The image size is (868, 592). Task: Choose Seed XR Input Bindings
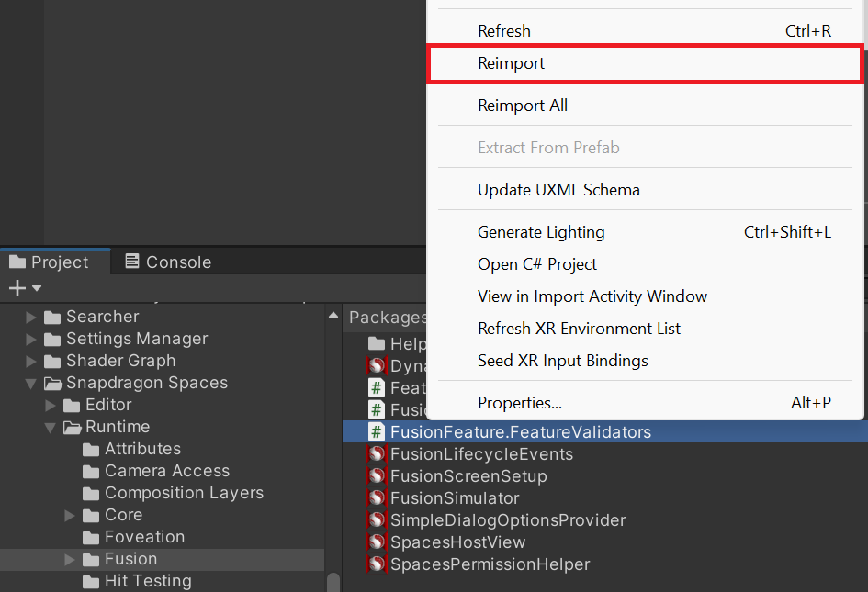(645, 361)
